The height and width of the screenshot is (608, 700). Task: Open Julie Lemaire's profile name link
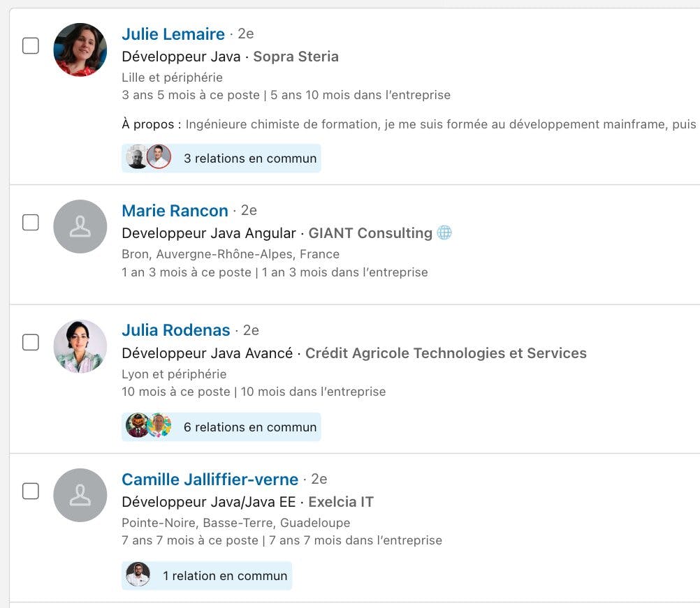173,34
